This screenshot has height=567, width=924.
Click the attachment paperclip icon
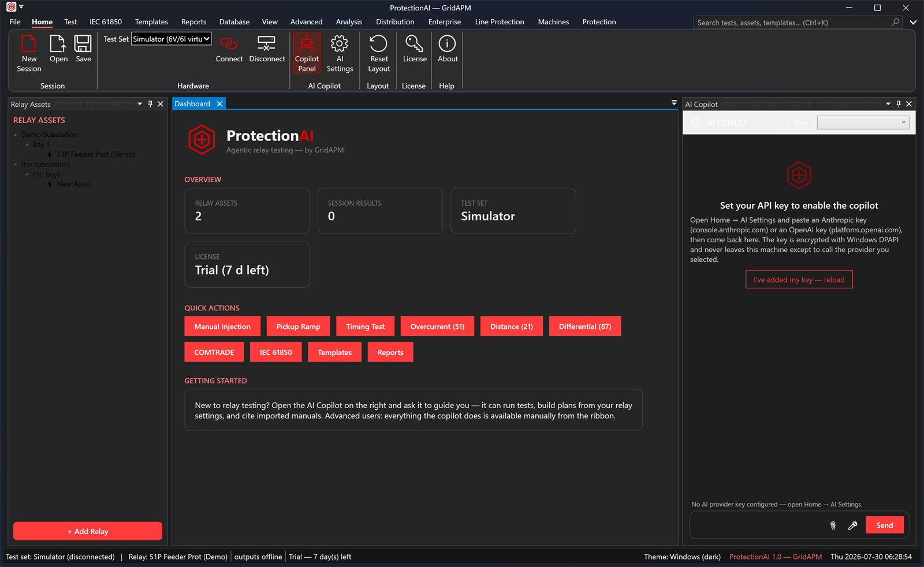(x=833, y=525)
